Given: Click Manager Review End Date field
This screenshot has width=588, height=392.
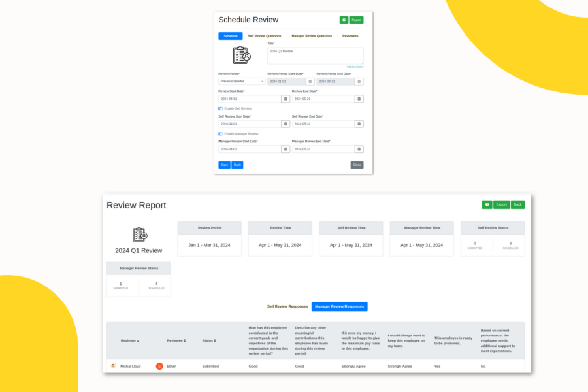Looking at the screenshot, I should (323, 149).
